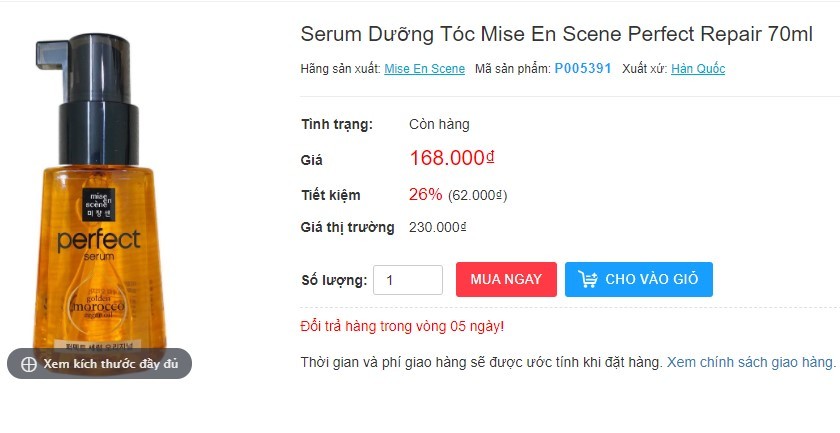Click the red 168.000đ price
Screen dimensions: 840x433
(x=452, y=158)
